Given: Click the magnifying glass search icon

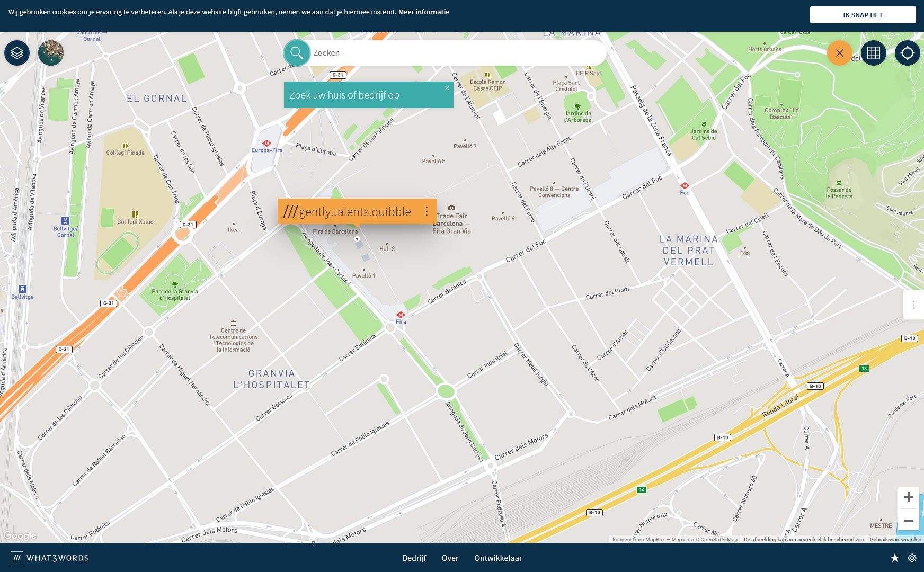Looking at the screenshot, I should [x=297, y=53].
